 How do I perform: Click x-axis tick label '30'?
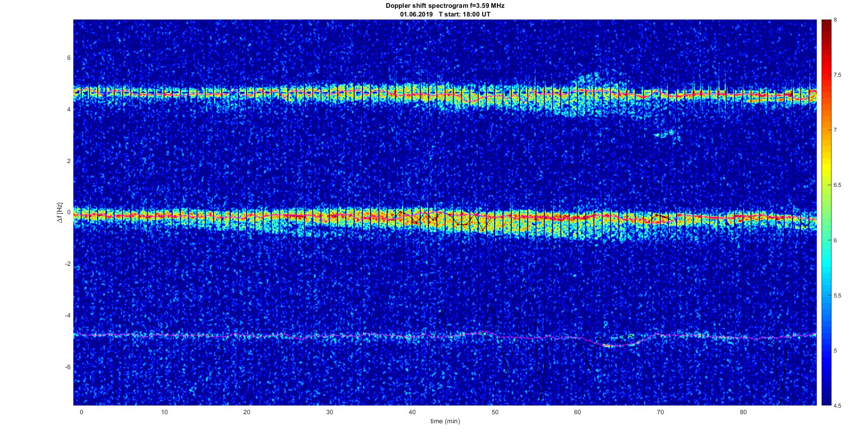pos(329,412)
